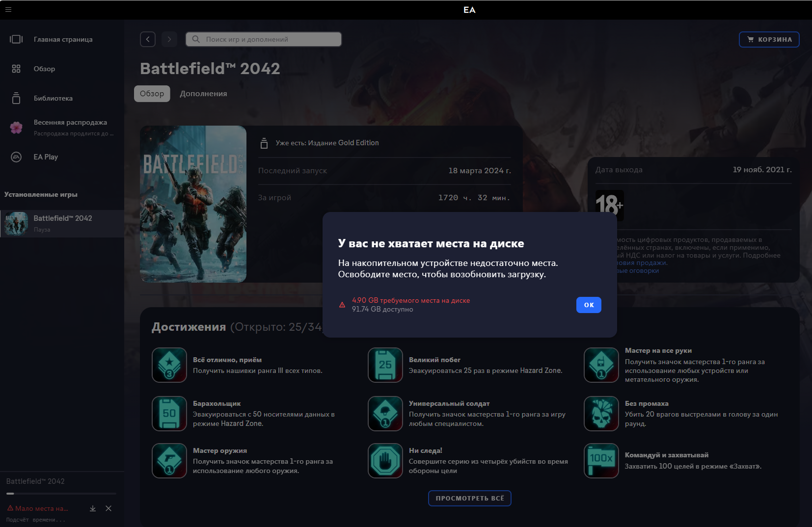This screenshot has height=527, width=812.
Task: Focus the game and add-on search field
Action: click(264, 39)
